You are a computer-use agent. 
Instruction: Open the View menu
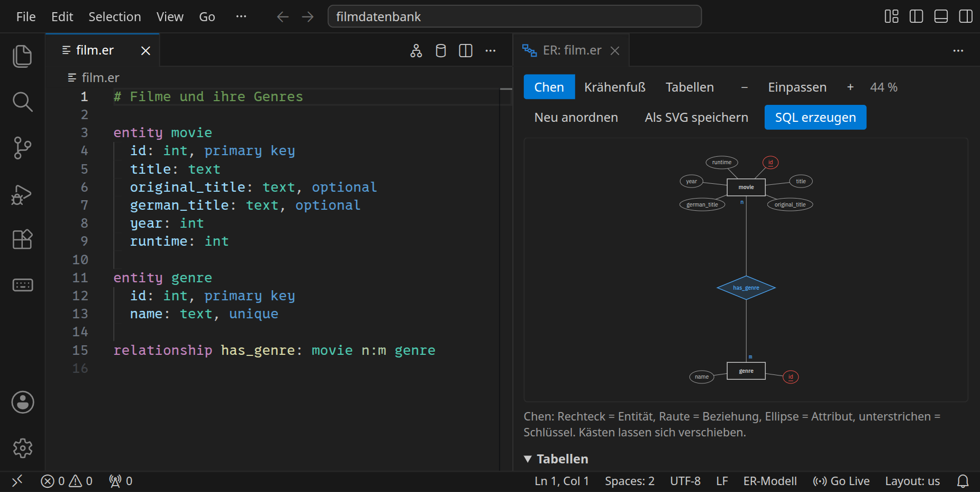point(170,17)
